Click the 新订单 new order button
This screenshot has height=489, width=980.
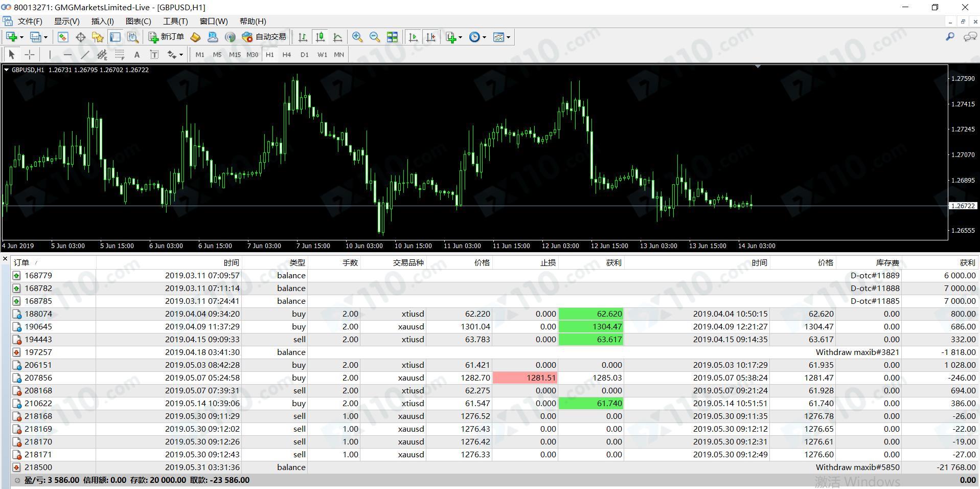[166, 37]
